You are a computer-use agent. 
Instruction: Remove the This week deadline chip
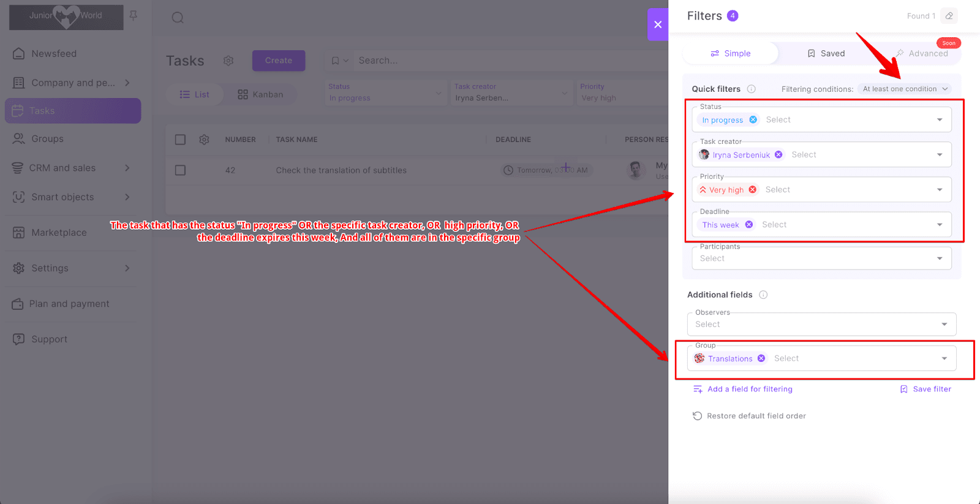749,225
